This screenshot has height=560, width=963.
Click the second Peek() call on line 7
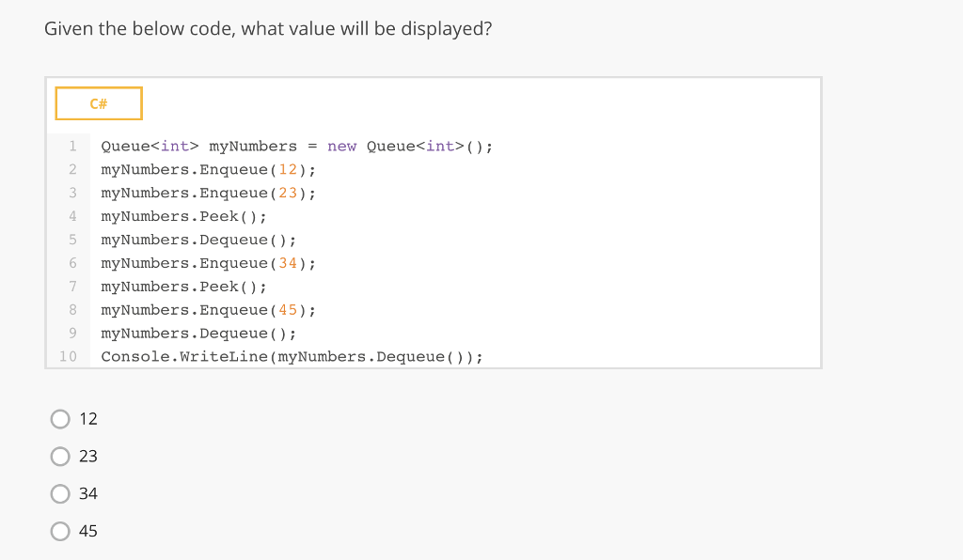click(183, 288)
